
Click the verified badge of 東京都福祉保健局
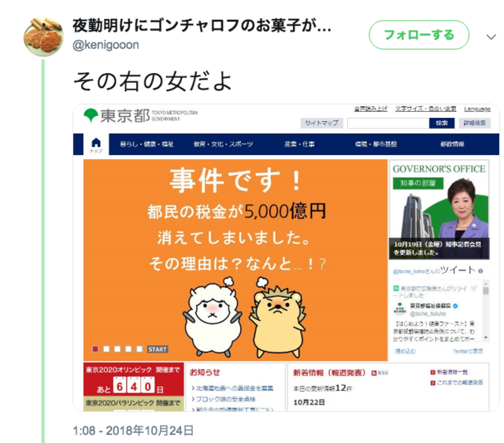coord(455,306)
